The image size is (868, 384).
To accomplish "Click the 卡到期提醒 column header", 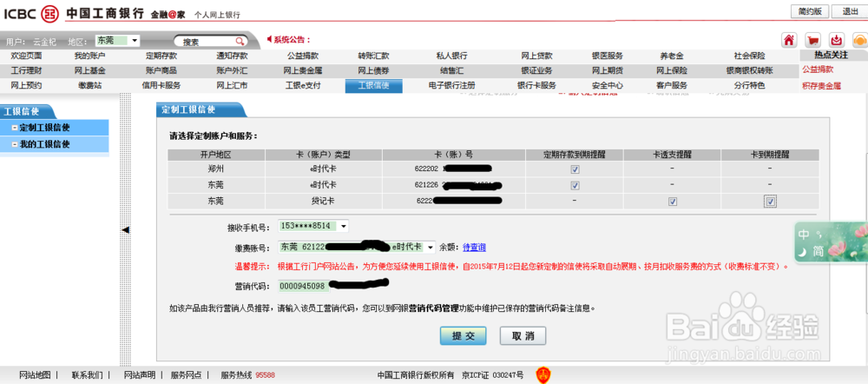I will pos(770,154).
